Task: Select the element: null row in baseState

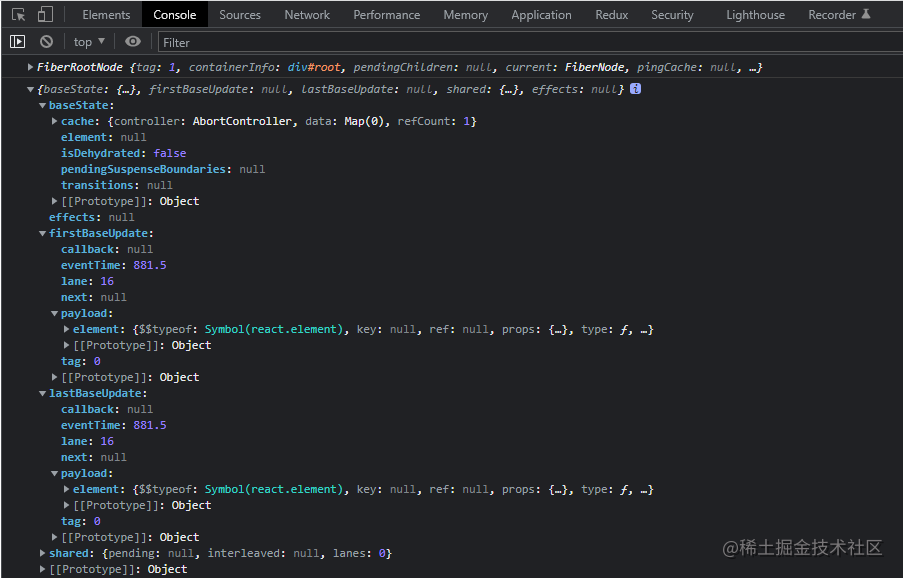Action: pos(104,137)
